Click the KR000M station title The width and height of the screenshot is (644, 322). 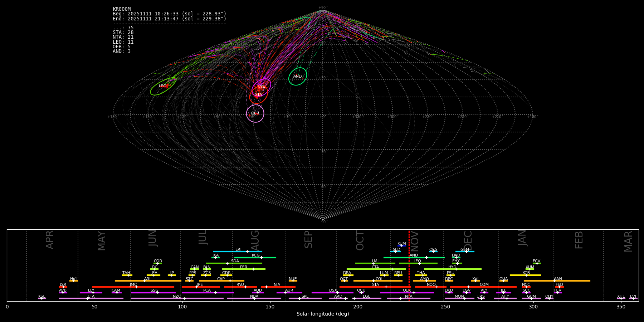pyautogui.click(x=122, y=9)
